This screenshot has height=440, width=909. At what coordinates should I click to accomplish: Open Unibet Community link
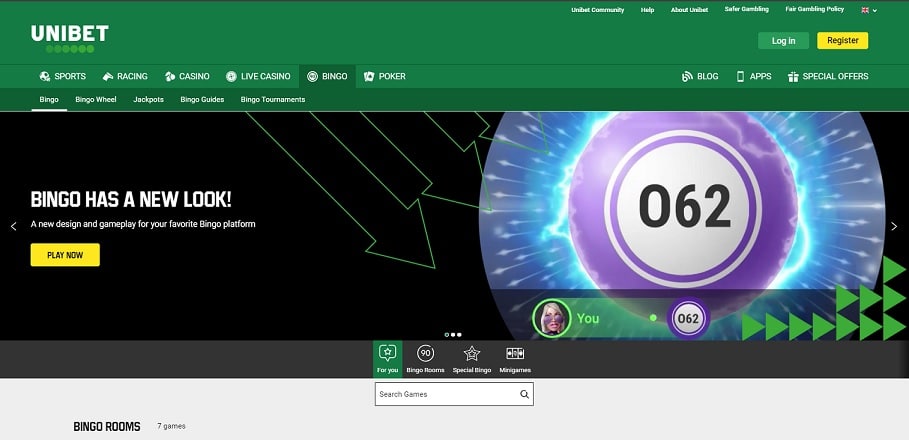(x=597, y=10)
